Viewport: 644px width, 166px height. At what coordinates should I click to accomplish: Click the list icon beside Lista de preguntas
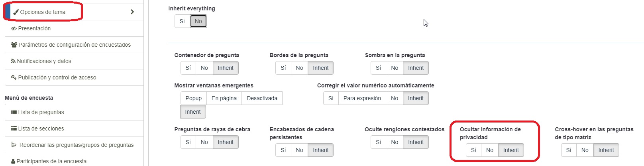click(14, 112)
